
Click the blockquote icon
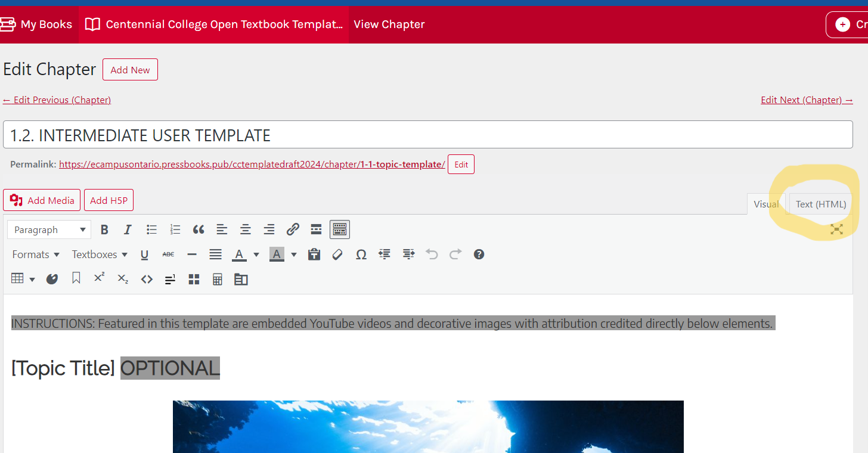coord(199,229)
